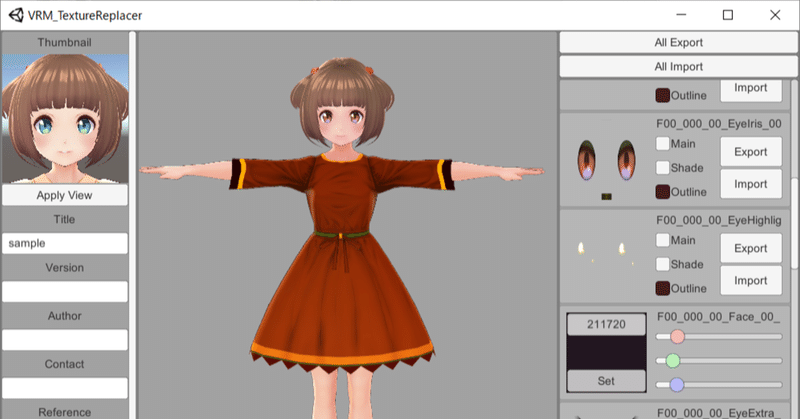Viewport: 800px width, 419px height.
Task: Import a texture for F00_000_00_EyeHighlig
Action: [751, 281]
